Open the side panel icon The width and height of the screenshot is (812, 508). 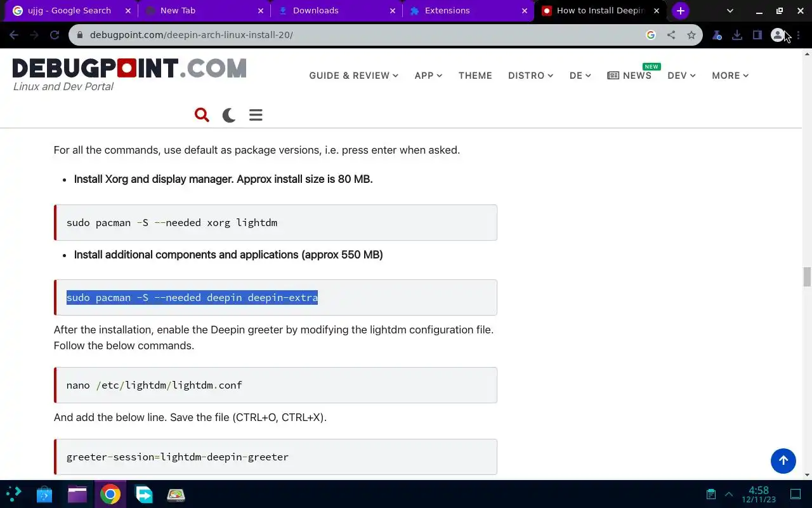757,35
